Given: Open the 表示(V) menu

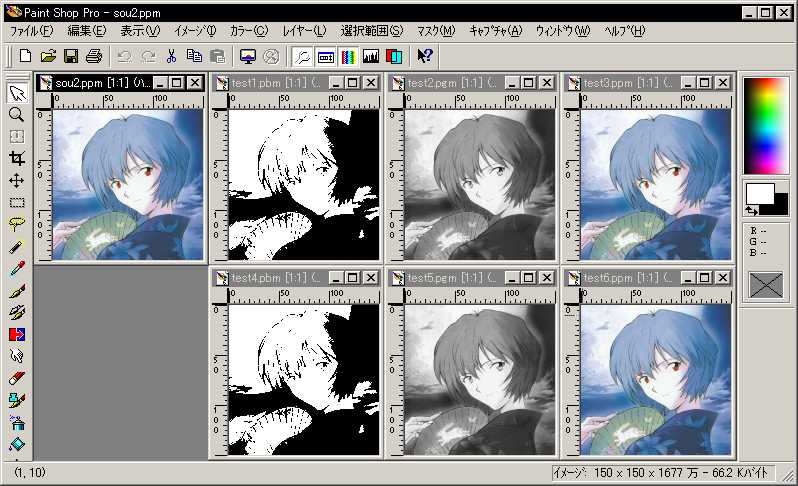Looking at the screenshot, I should click(x=140, y=31).
